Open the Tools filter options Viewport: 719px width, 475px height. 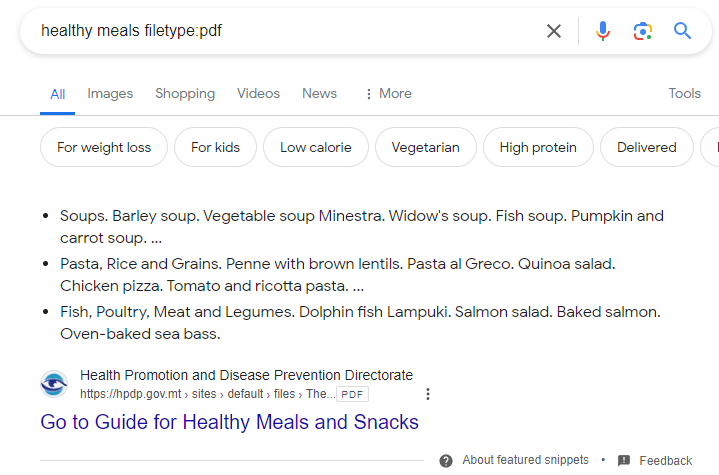coord(684,93)
